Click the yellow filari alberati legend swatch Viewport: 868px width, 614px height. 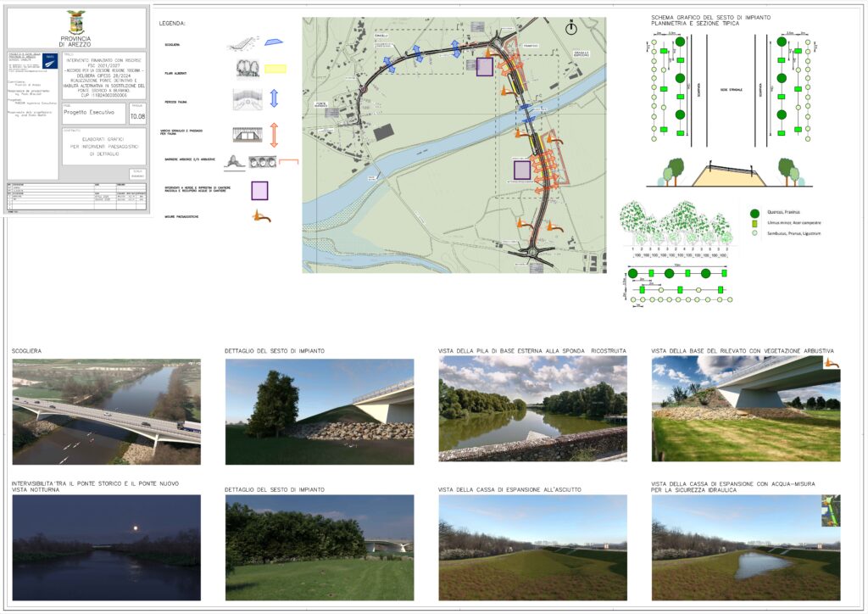coord(275,70)
